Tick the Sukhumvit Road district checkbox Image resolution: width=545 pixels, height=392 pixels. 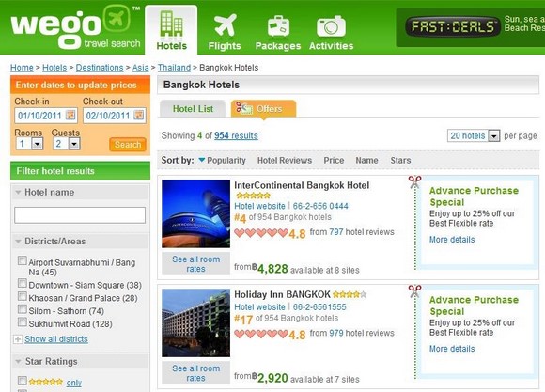(x=23, y=322)
